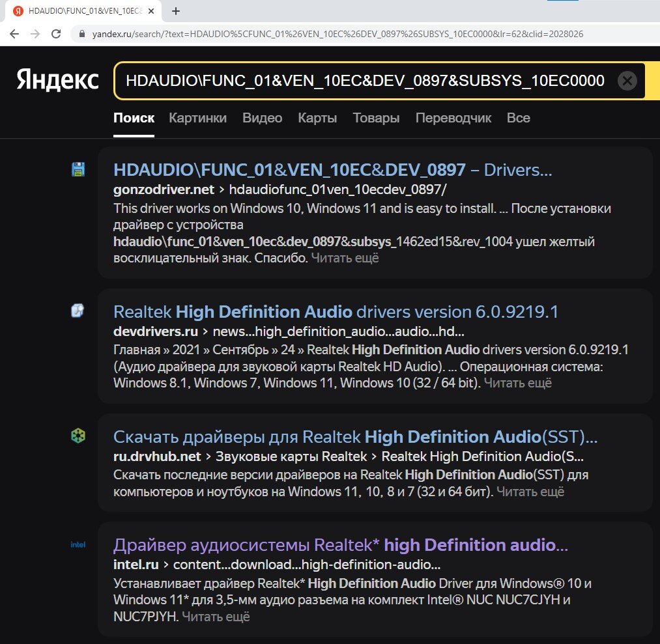Click the ru.drvhub.net green favicon
660x644 pixels.
point(78,436)
